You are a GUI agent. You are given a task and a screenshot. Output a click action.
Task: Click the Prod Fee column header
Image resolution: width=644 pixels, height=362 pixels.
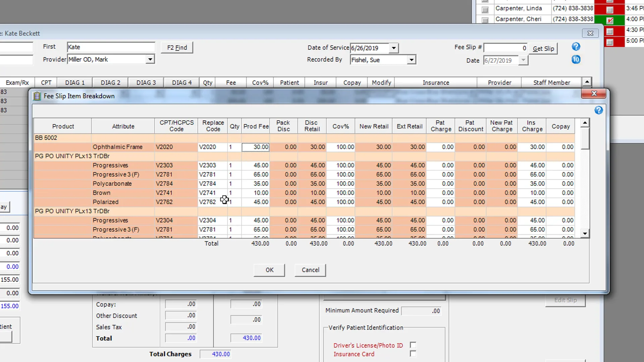pos(256,126)
